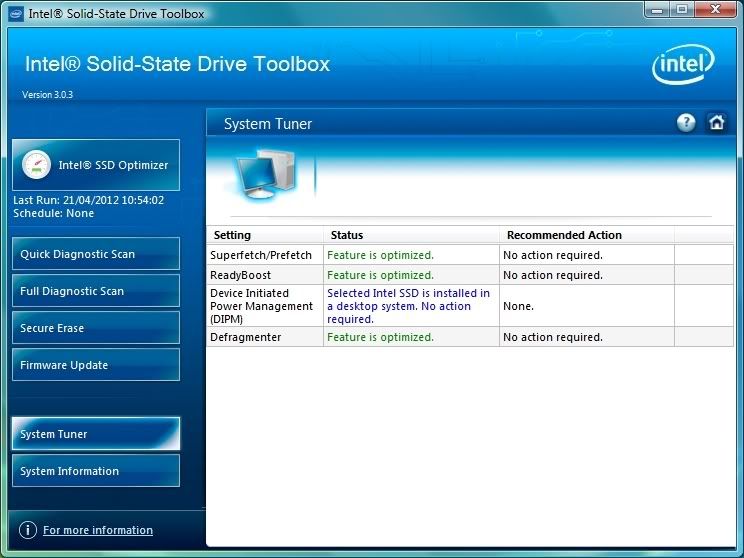Select the System Tuner sidebar button
Viewport: 744px width, 558px height.
tap(96, 434)
